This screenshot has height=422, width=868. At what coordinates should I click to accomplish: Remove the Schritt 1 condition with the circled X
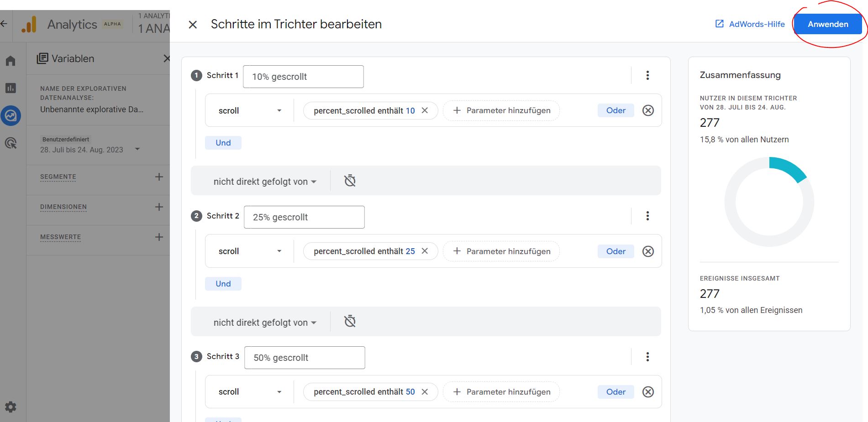pyautogui.click(x=648, y=110)
